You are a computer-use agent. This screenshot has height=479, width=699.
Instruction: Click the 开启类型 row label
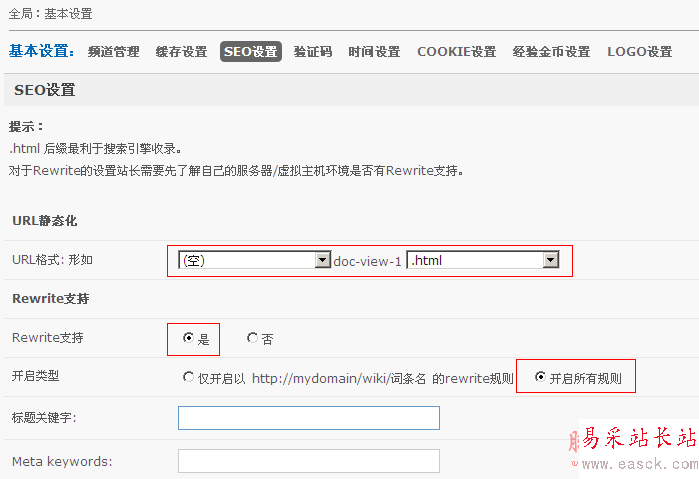pos(35,376)
